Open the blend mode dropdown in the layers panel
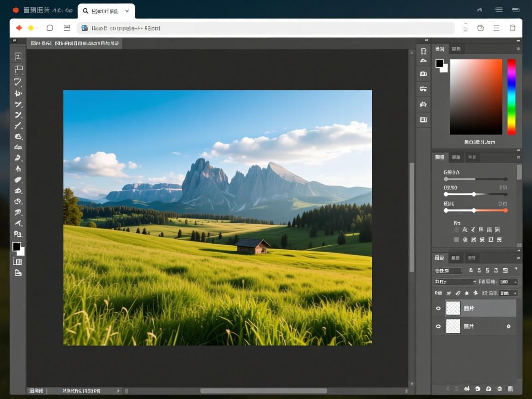Viewport: 532px width, 399px height. 455,282
